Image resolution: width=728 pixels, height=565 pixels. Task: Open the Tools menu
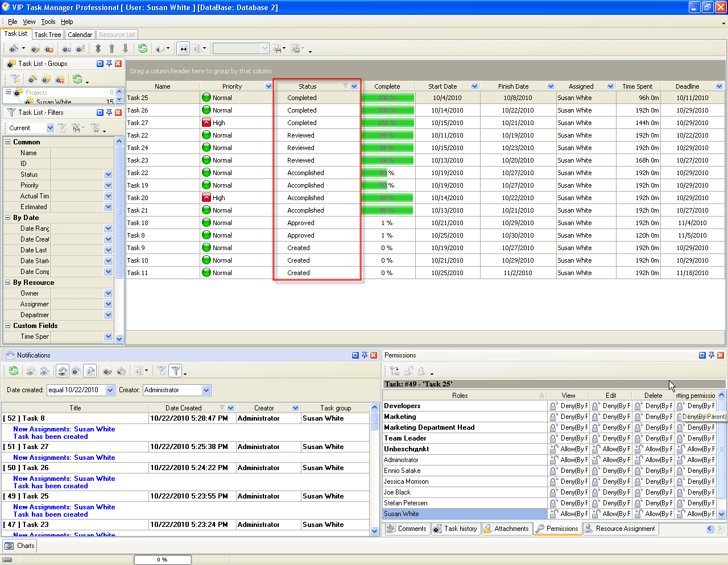point(48,22)
